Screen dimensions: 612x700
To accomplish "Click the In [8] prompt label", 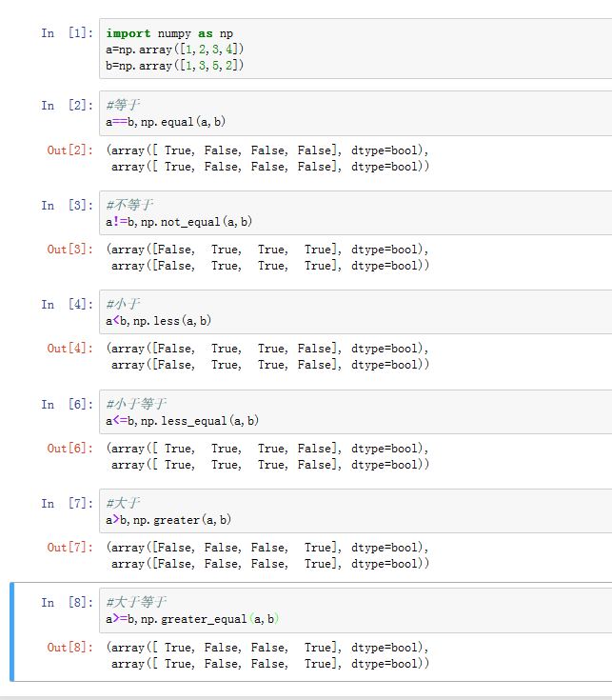I will (67, 603).
